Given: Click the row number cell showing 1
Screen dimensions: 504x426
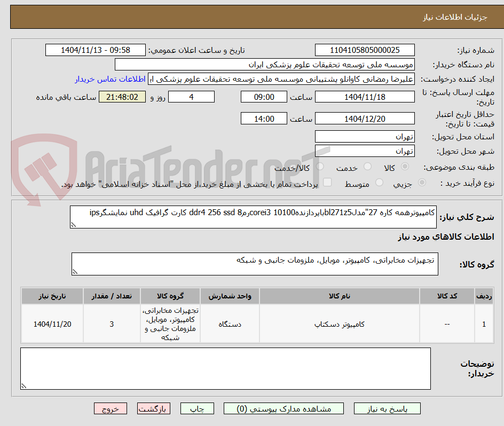Looking at the screenshot, I should (x=484, y=324).
